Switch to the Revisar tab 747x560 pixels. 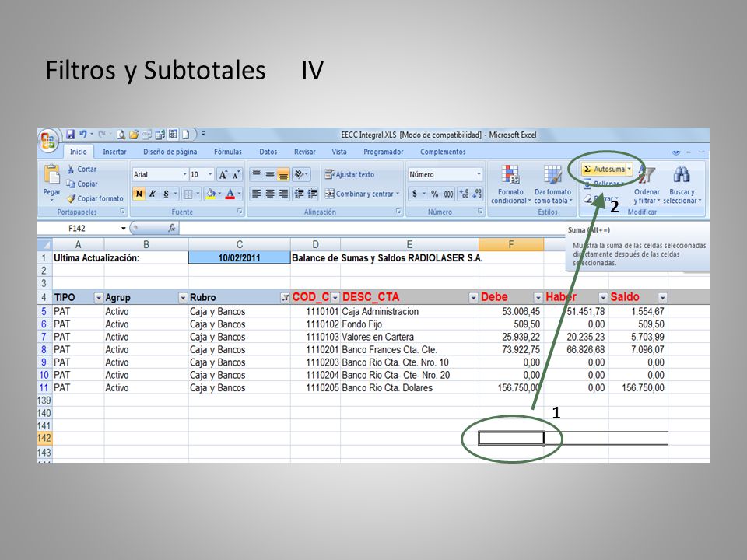click(305, 152)
